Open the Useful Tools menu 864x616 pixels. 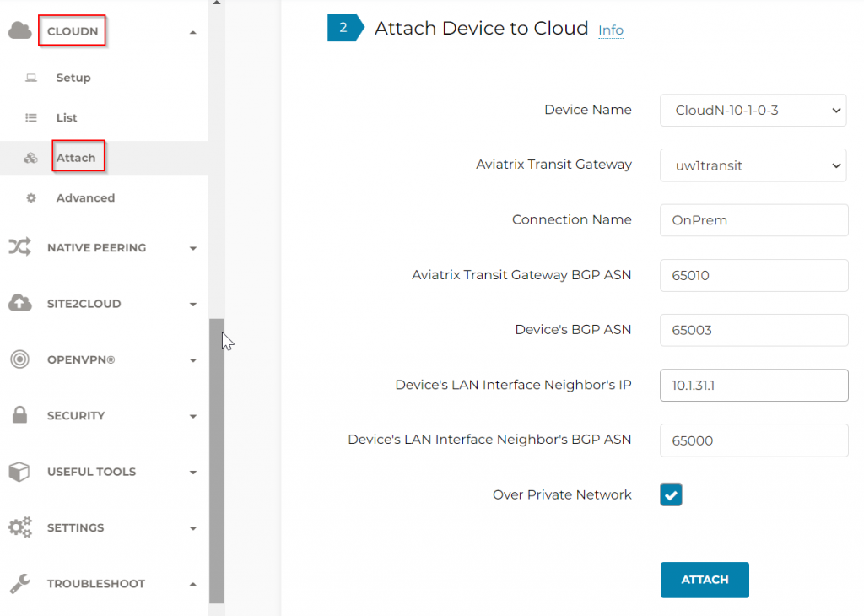pos(91,472)
